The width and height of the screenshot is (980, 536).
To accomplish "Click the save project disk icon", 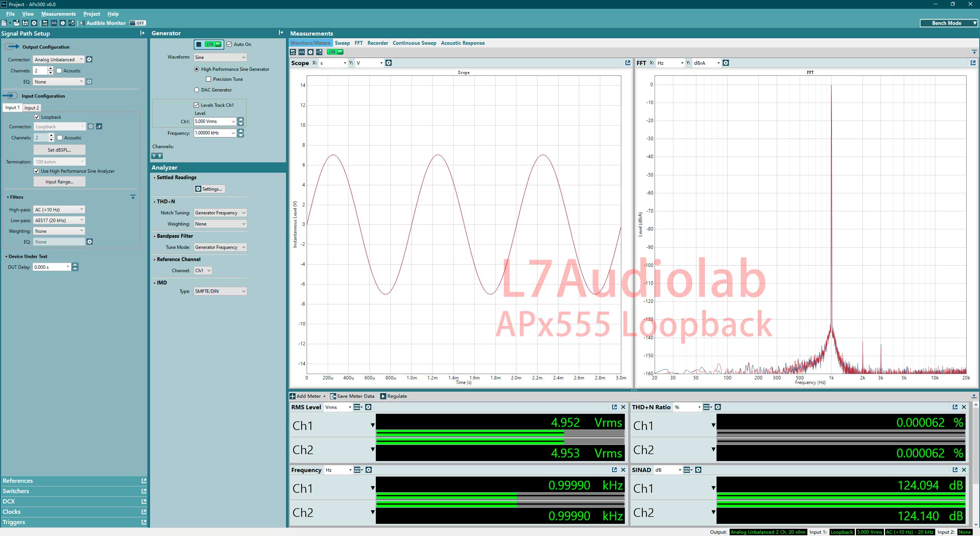I will tap(25, 23).
